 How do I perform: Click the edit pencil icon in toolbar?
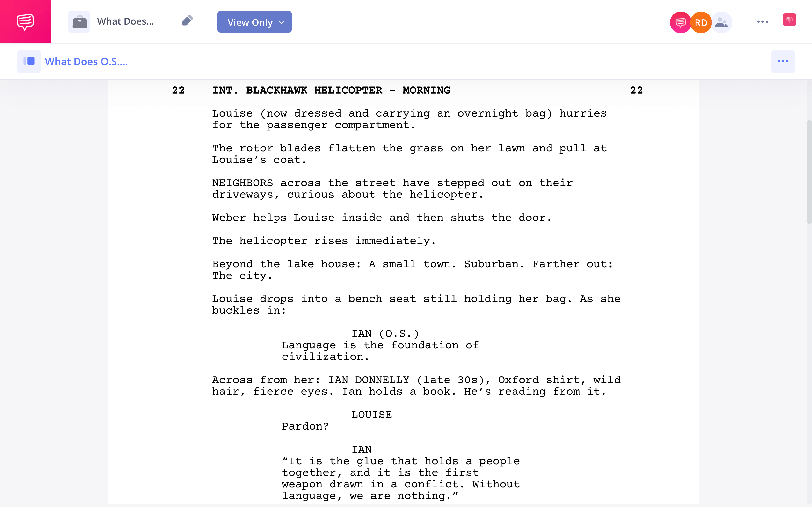(x=187, y=22)
